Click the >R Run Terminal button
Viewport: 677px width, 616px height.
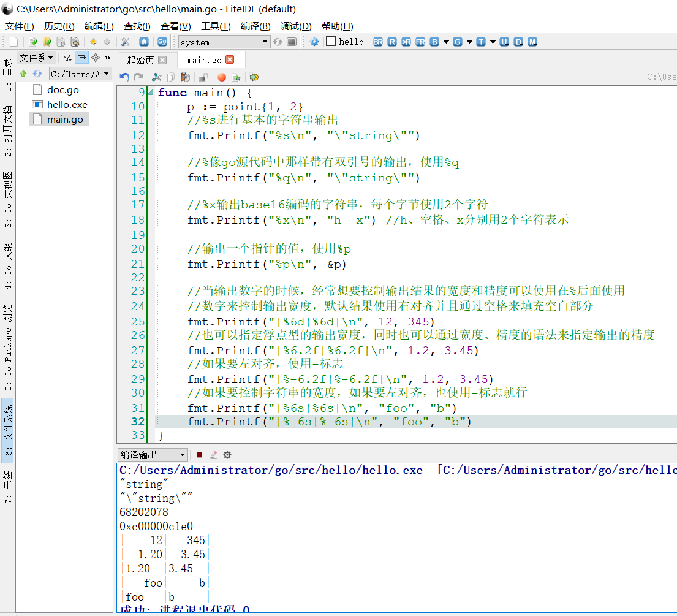click(x=406, y=42)
